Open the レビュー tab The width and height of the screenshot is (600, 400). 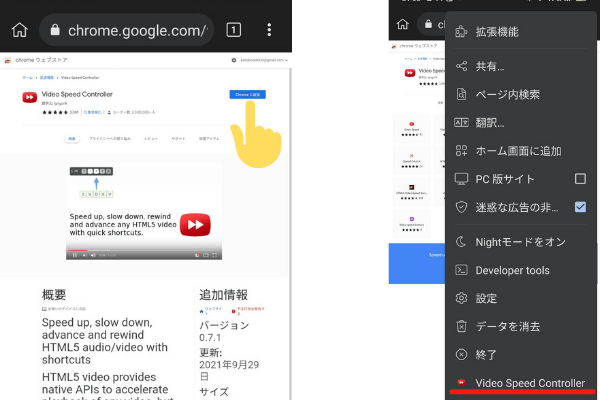click(151, 139)
